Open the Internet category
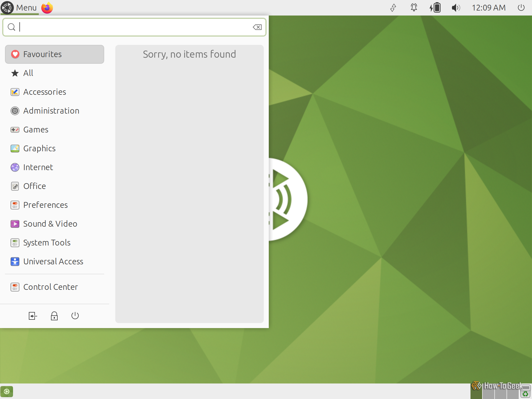 [x=55, y=167]
